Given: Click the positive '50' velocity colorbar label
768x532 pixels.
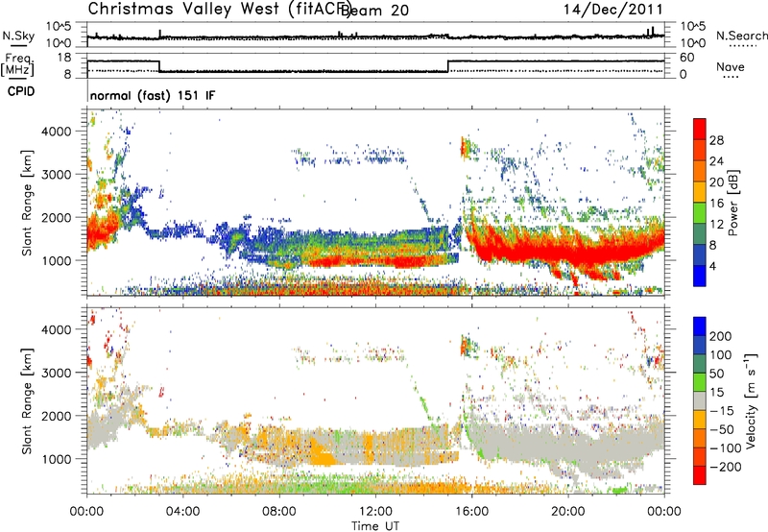Looking at the screenshot, I should (716, 374).
